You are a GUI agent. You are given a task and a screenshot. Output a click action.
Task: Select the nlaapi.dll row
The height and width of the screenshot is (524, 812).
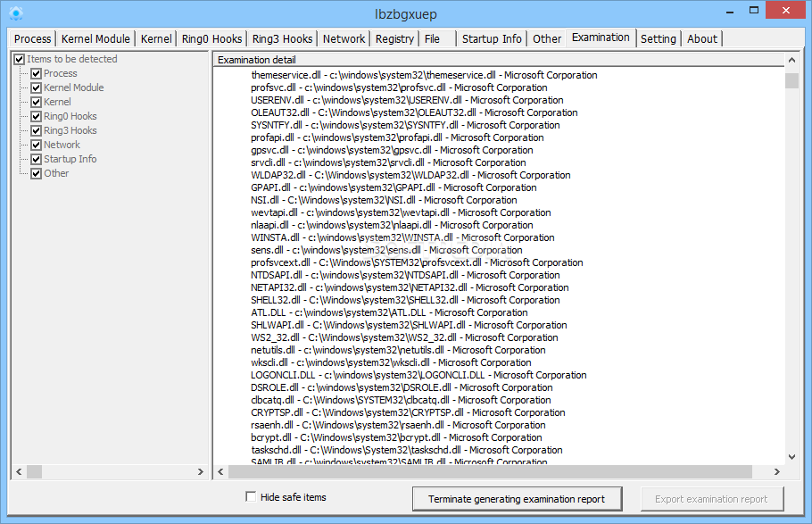pyautogui.click(x=392, y=225)
